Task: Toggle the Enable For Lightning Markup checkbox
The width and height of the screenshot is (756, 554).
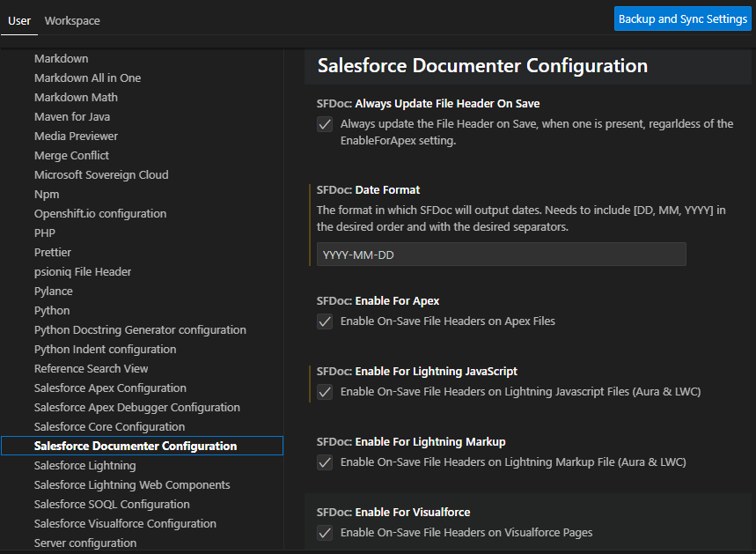Action: pos(325,462)
